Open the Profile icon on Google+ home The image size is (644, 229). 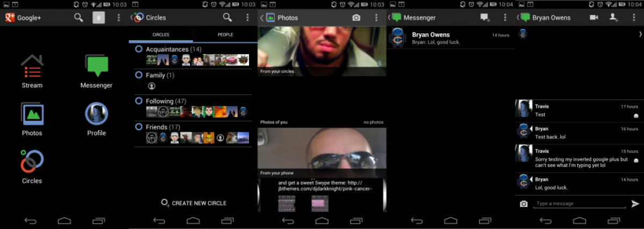coord(97,117)
